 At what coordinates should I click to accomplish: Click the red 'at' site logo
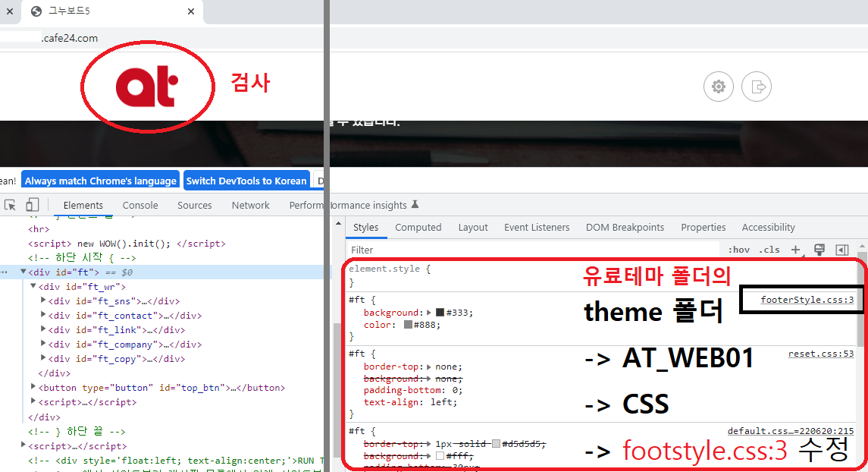pos(147,87)
